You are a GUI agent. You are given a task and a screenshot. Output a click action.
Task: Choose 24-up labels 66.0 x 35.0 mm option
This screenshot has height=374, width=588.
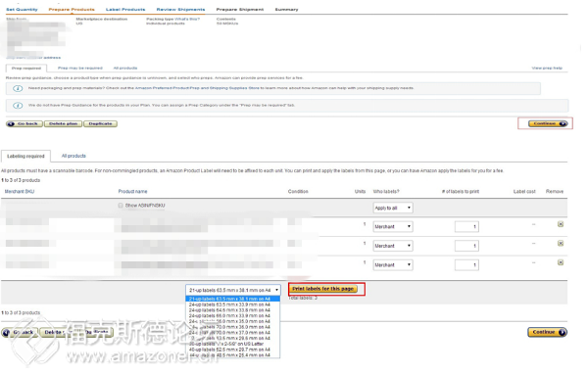click(233, 321)
